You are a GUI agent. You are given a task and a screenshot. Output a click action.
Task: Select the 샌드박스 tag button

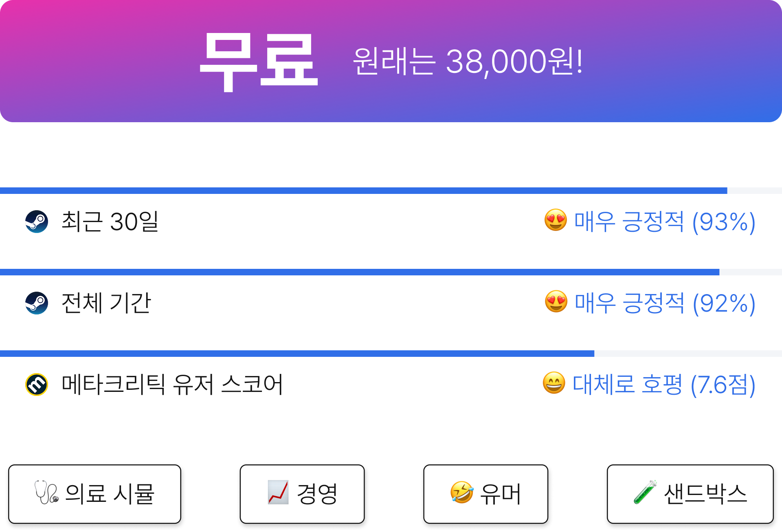click(x=690, y=494)
